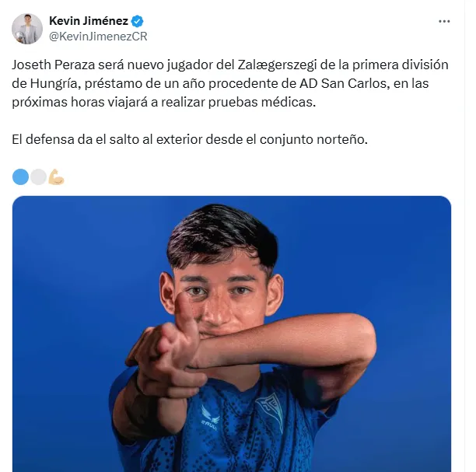This screenshot has width=476, height=472.
Task: Open the attached player photo
Action: click(x=232, y=334)
